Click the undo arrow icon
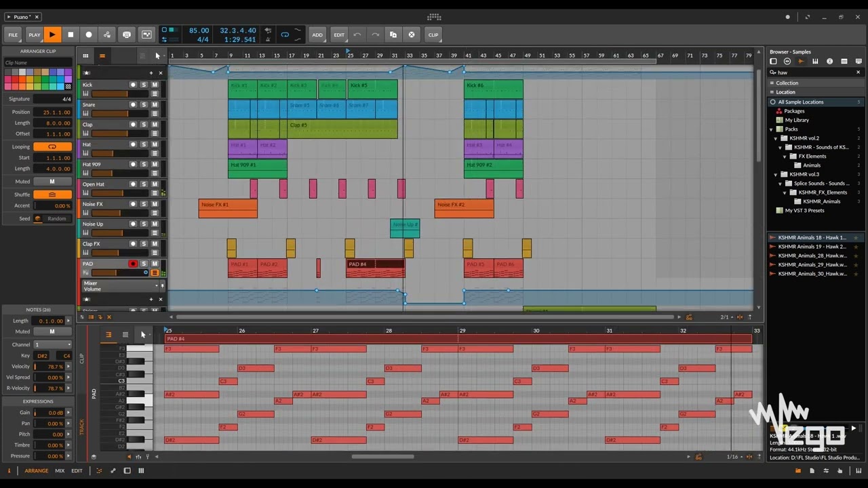The image size is (868, 488). [357, 35]
